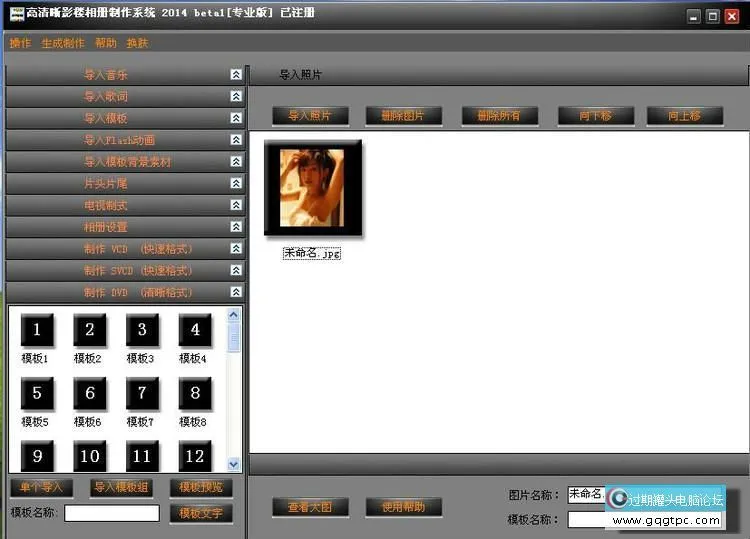Click the 未命名.jpg filename label
Screen dimensions: 750x539
coord(312,253)
